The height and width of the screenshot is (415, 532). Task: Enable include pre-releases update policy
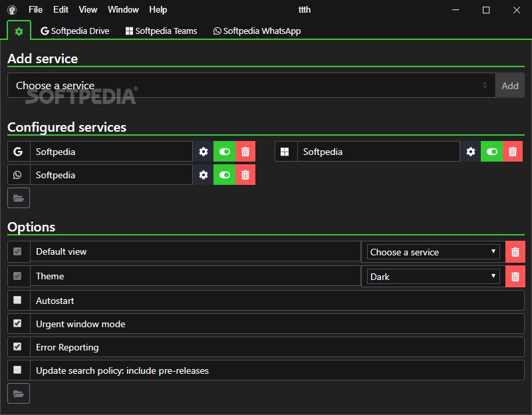[x=17, y=370]
